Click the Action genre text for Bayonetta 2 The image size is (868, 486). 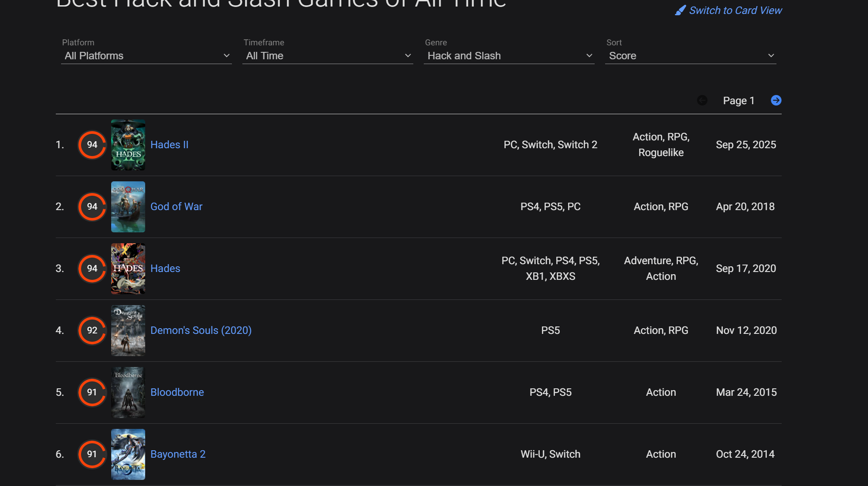click(661, 454)
